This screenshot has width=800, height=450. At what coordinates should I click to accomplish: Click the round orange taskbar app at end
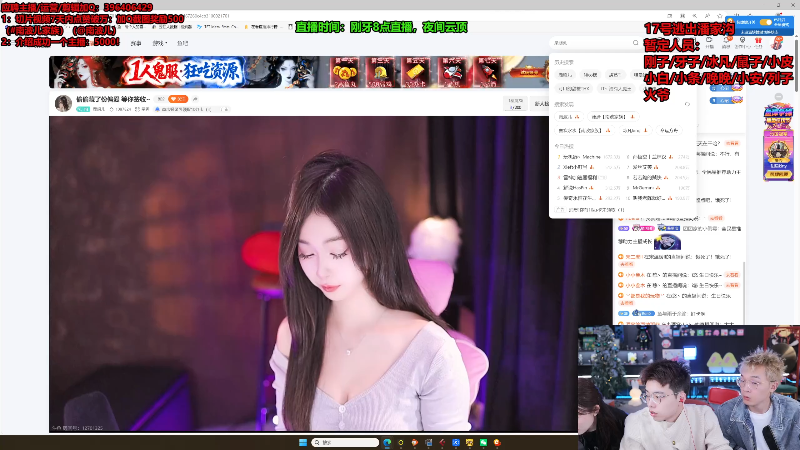pos(497,442)
